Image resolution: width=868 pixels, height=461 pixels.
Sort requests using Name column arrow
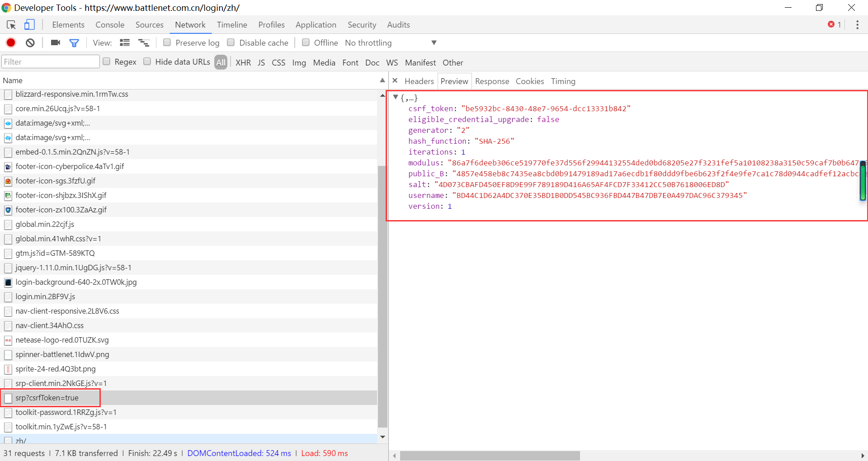[x=382, y=80]
